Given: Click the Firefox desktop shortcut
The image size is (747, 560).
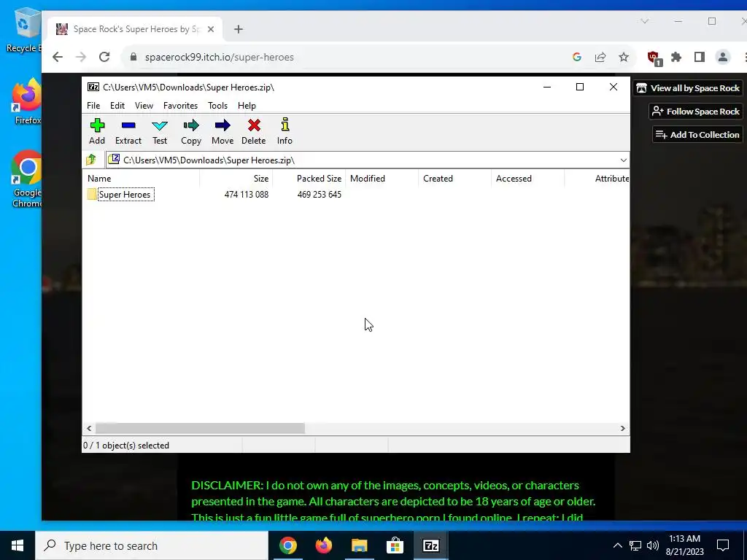Looking at the screenshot, I should pyautogui.click(x=26, y=102).
